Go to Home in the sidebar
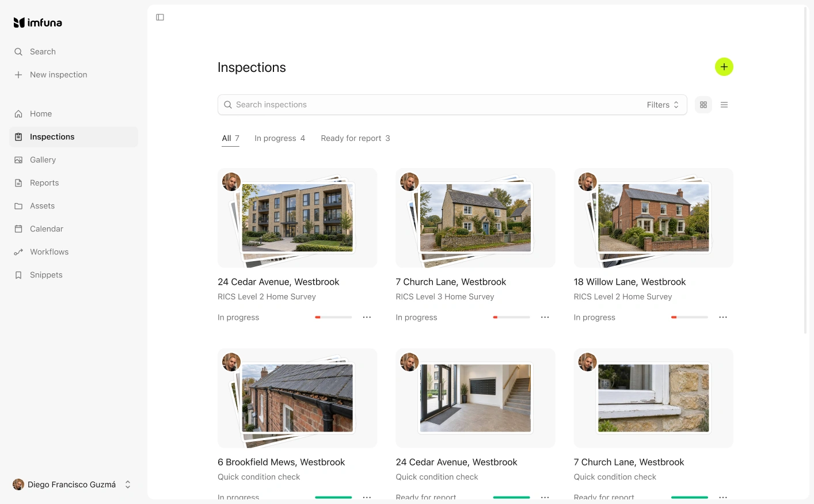 click(74, 114)
